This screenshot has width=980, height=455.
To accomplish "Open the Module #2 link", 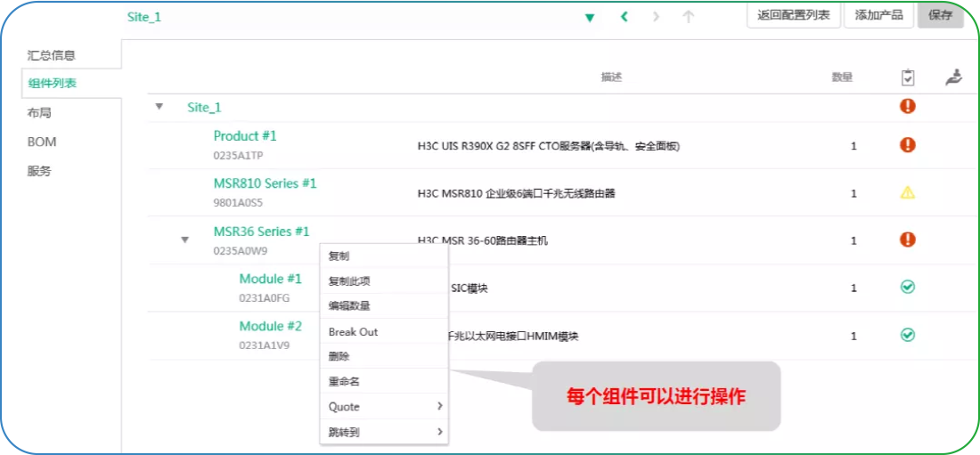I will pyautogui.click(x=271, y=326).
